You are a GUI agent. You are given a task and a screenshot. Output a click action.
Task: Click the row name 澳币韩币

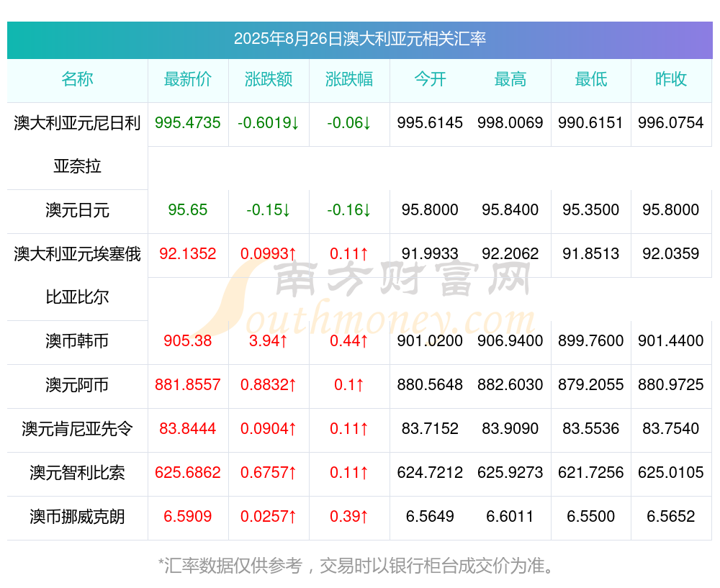tap(77, 341)
